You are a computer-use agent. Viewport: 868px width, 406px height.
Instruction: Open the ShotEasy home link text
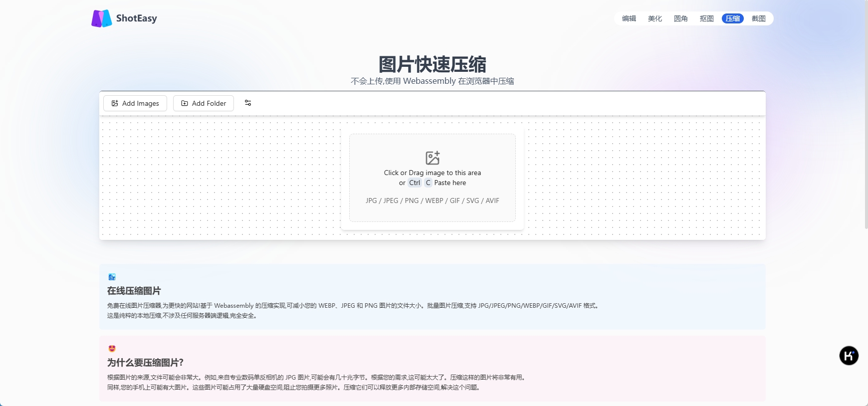136,18
